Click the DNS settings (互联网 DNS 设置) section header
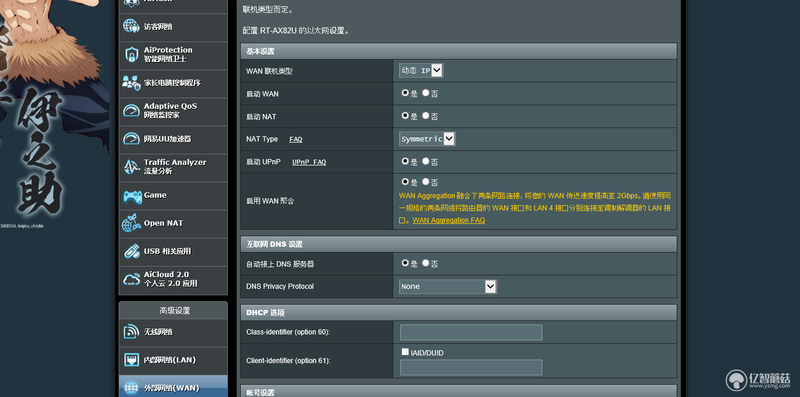This screenshot has height=397, width=800. pyautogui.click(x=459, y=244)
